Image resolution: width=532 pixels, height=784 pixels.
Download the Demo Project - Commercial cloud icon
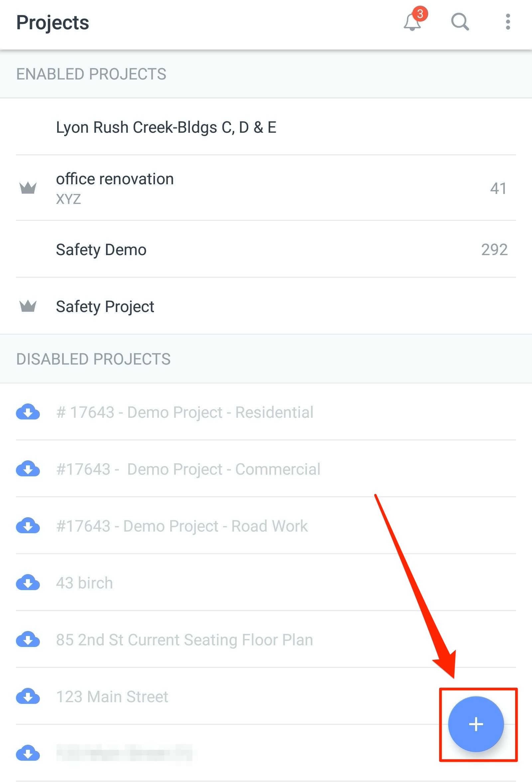pyautogui.click(x=28, y=469)
